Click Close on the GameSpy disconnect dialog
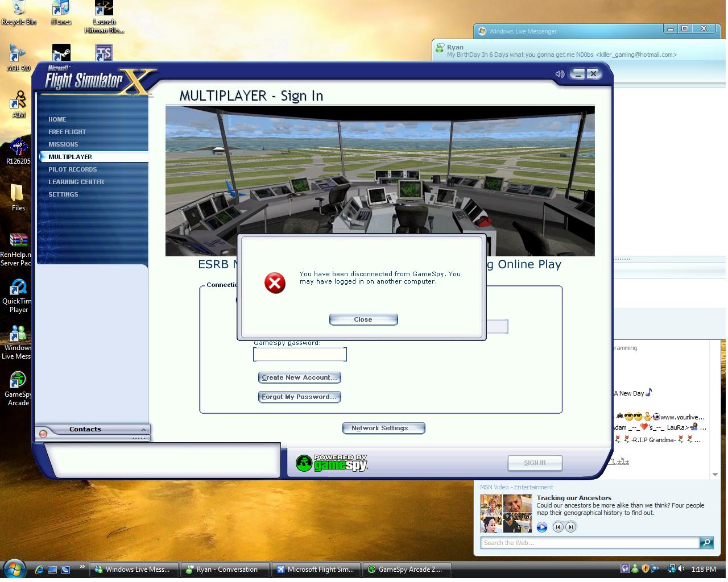This screenshot has height=582, width=728. point(363,319)
